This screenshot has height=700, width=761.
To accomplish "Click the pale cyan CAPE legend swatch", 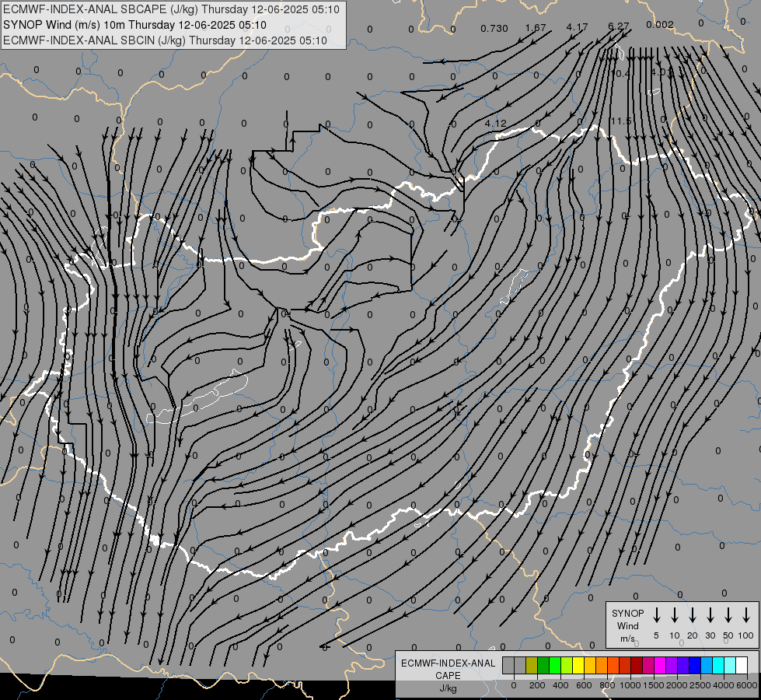I will (730, 665).
